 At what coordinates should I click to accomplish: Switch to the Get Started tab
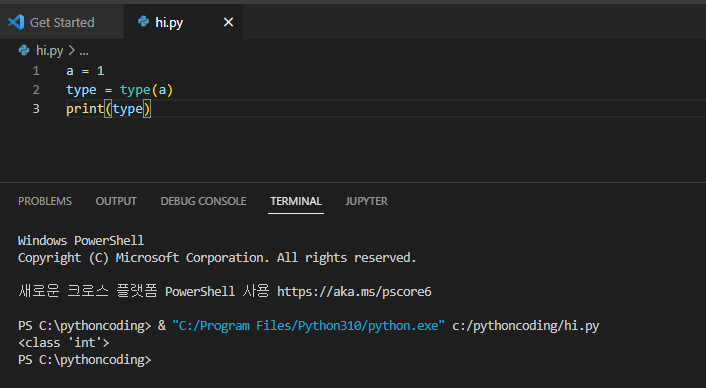62,22
